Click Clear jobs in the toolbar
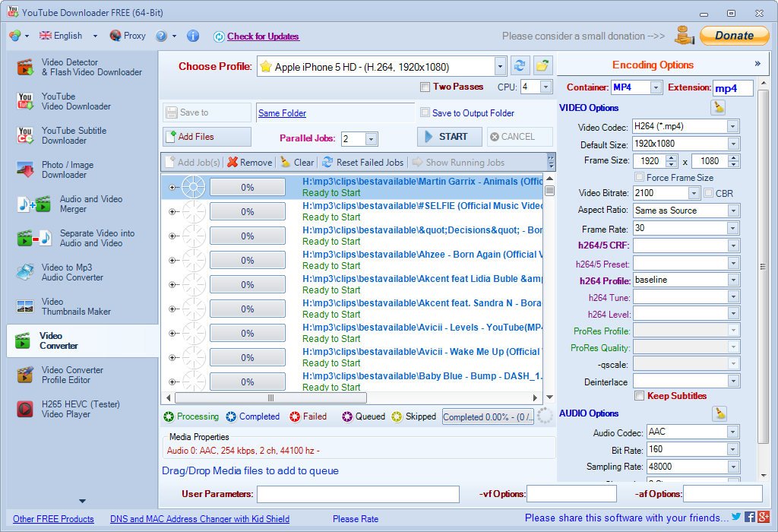 297,163
